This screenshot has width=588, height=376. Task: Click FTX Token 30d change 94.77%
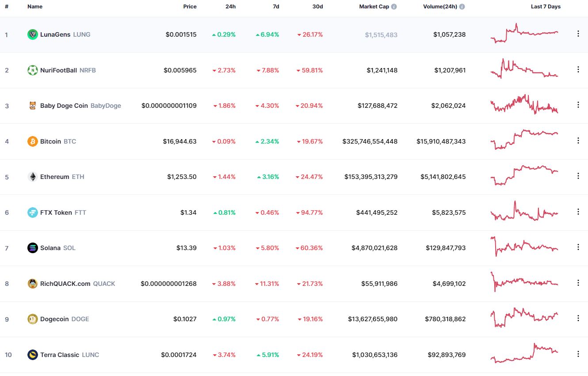click(310, 213)
